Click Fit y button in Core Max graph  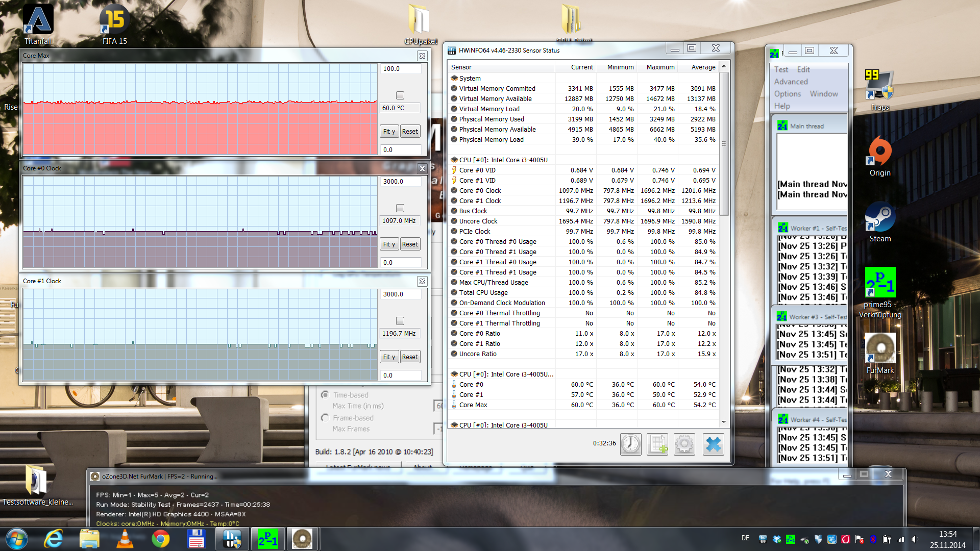point(389,132)
